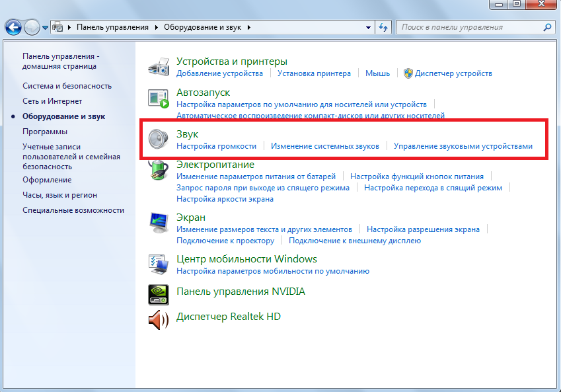Click Добавление устройства link
Viewport: 561px width, 392px height.
point(219,73)
